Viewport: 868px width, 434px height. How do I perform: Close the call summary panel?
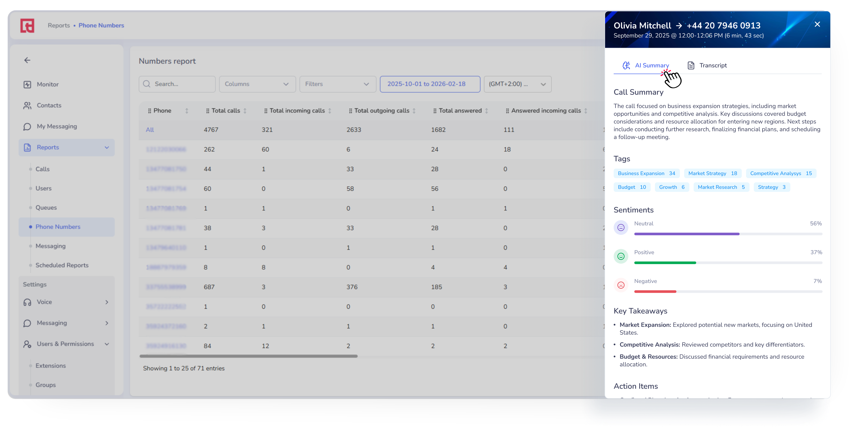[817, 24]
